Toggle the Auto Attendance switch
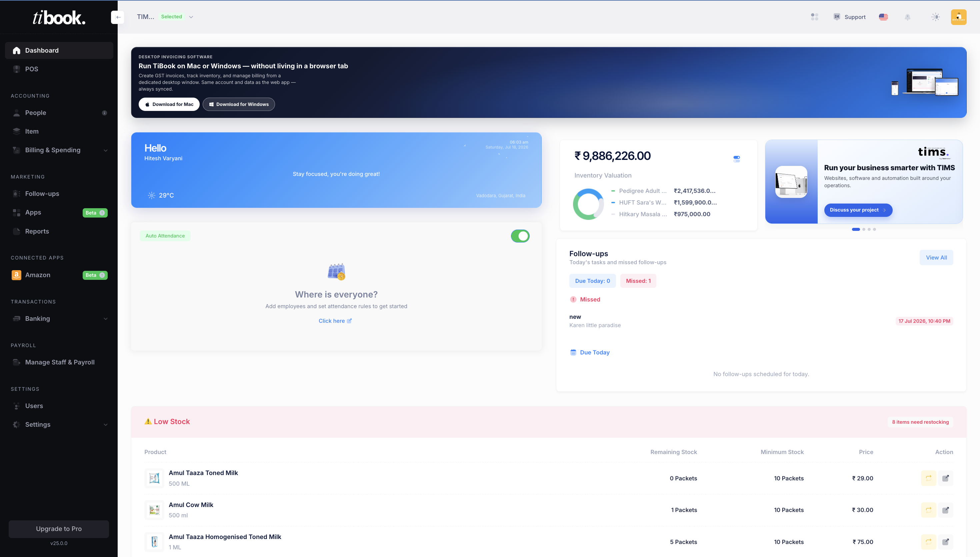Image resolution: width=980 pixels, height=557 pixels. [520, 236]
